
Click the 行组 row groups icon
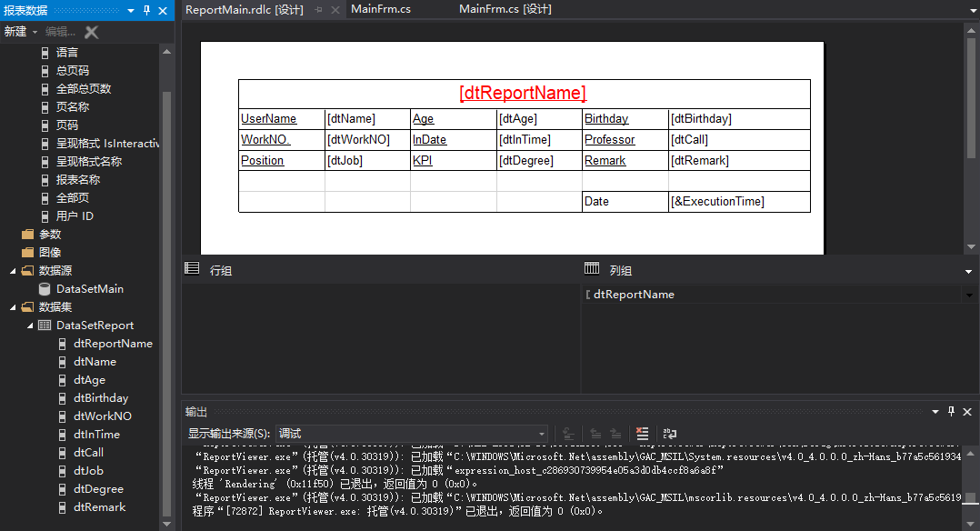192,268
